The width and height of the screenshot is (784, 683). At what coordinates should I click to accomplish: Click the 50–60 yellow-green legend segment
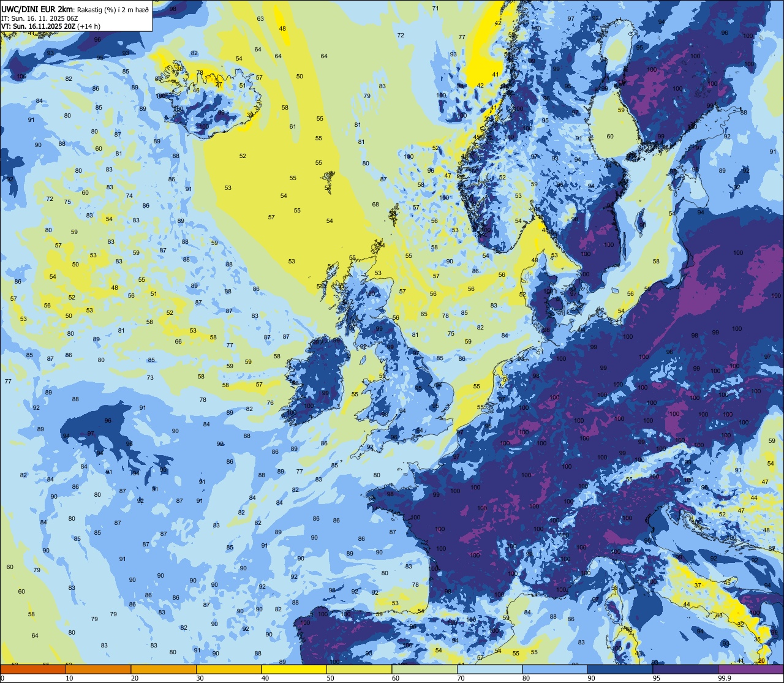[359, 670]
